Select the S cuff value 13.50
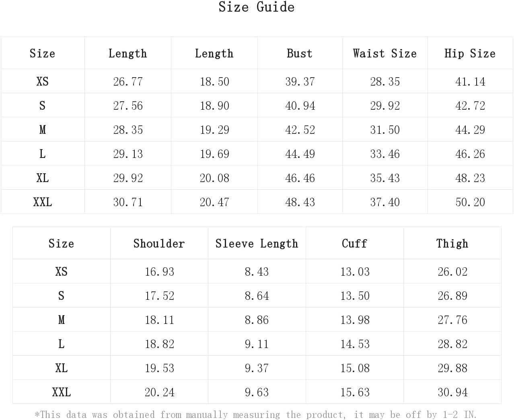This screenshot has height=420, width=514. [355, 296]
